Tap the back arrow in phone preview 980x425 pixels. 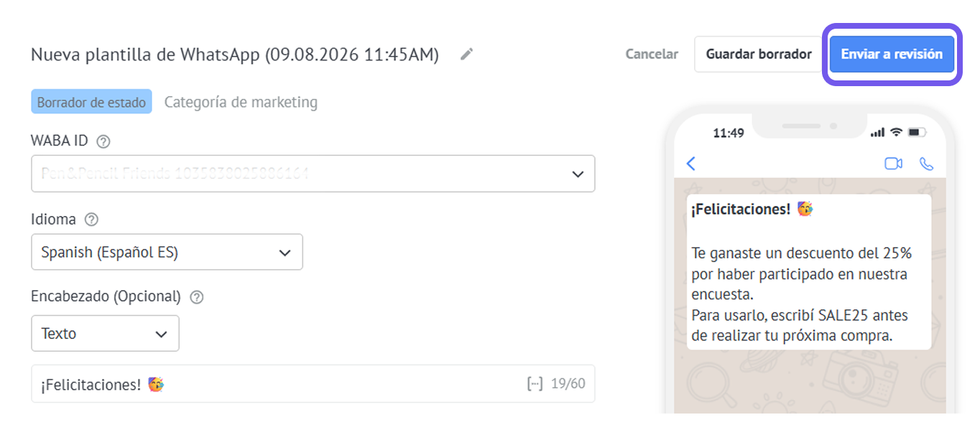[691, 164]
